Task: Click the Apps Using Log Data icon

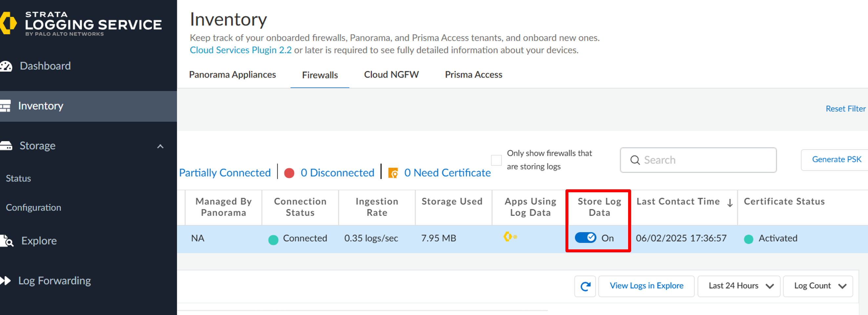Action: click(510, 237)
